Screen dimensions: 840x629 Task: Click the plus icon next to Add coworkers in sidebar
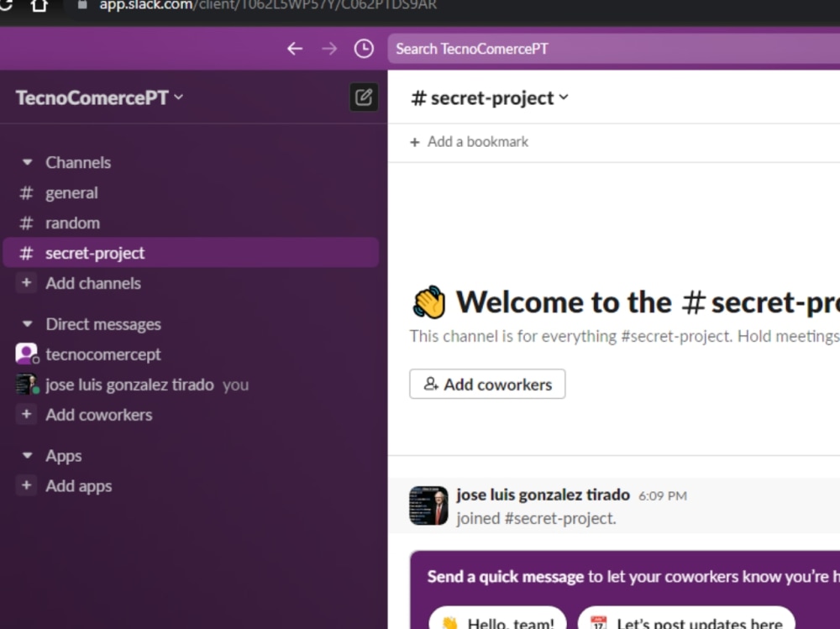pyautogui.click(x=26, y=414)
